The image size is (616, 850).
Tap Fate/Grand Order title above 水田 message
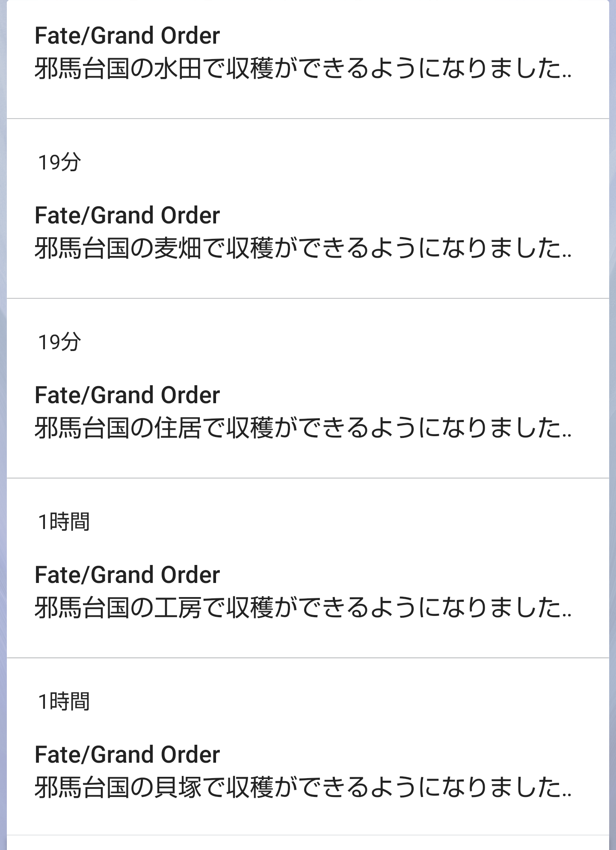pyautogui.click(x=127, y=36)
